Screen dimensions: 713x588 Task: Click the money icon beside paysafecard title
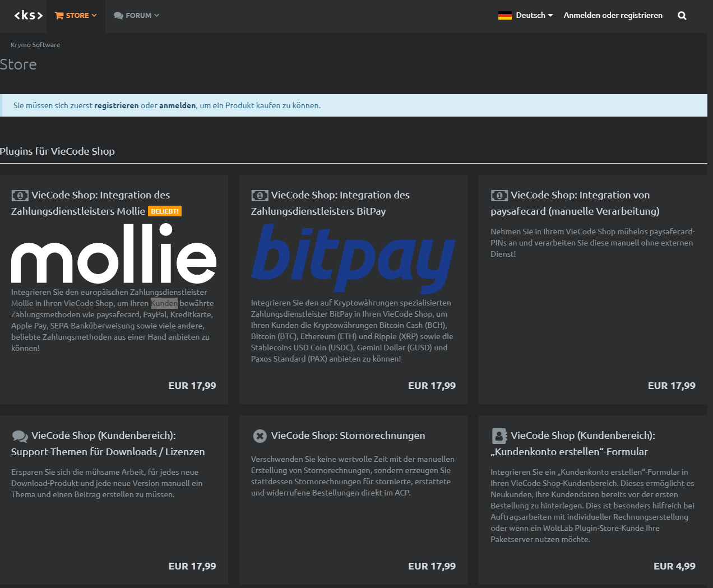[499, 196]
